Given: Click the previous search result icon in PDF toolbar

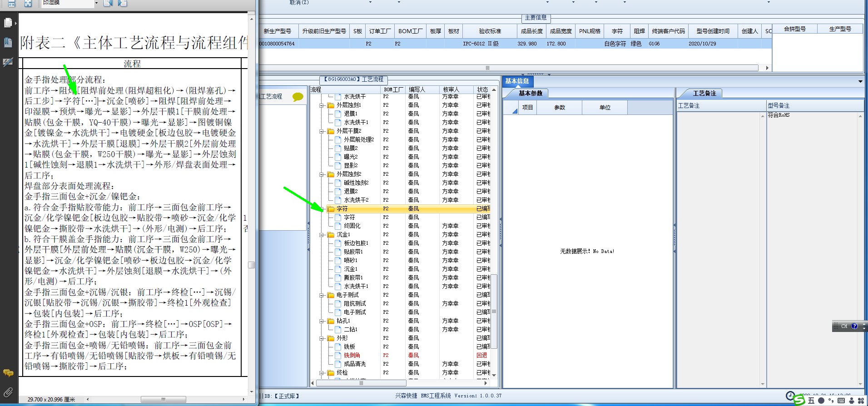Looking at the screenshot, I should coord(108,3).
